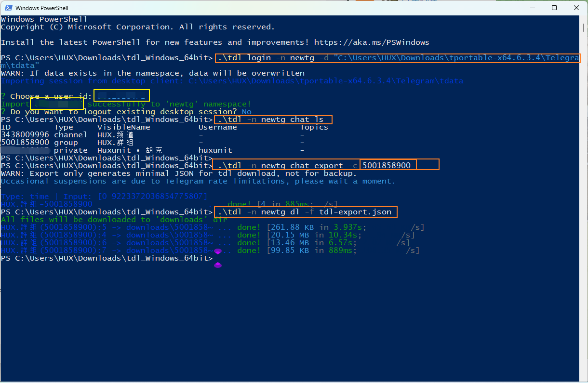The height and width of the screenshot is (383, 588).
Task: Click the Topics column header
Action: coord(314,127)
